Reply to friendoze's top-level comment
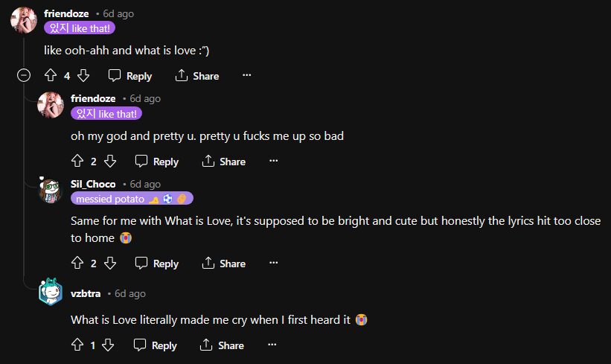611x364 pixels. [x=130, y=75]
